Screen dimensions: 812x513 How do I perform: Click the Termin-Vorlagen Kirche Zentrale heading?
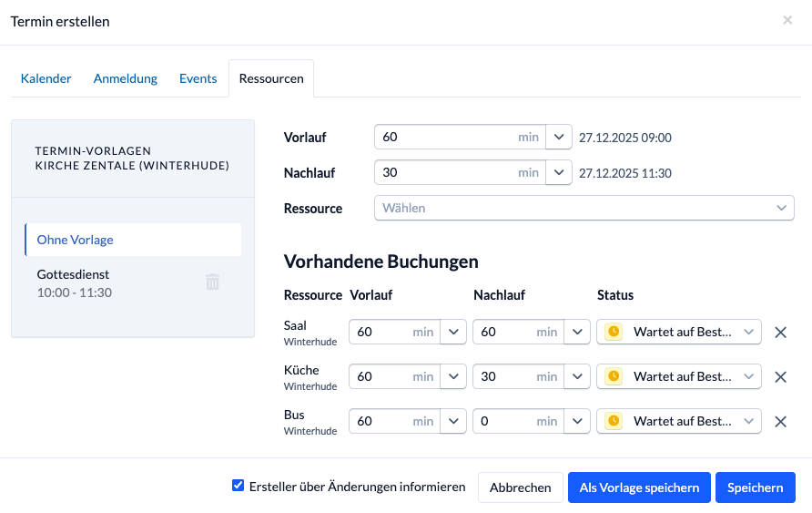pos(132,158)
